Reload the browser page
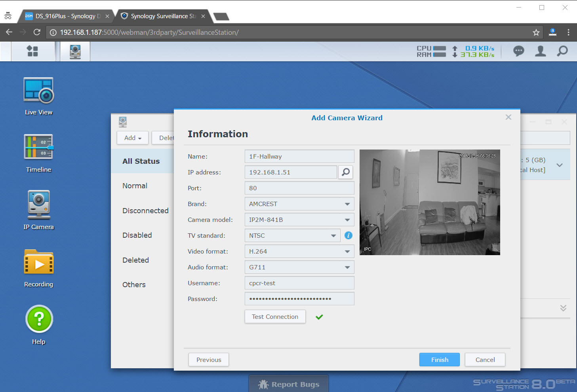This screenshot has height=392, width=577. [x=37, y=32]
